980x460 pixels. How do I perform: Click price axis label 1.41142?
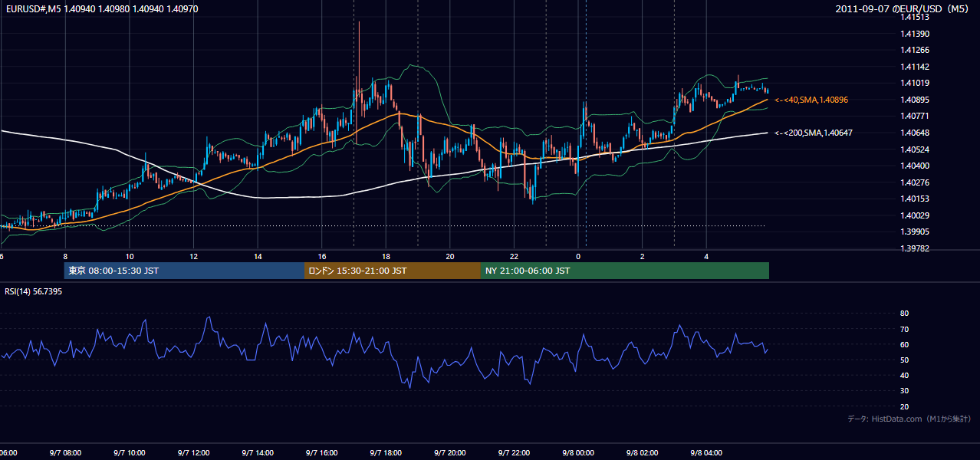point(914,67)
